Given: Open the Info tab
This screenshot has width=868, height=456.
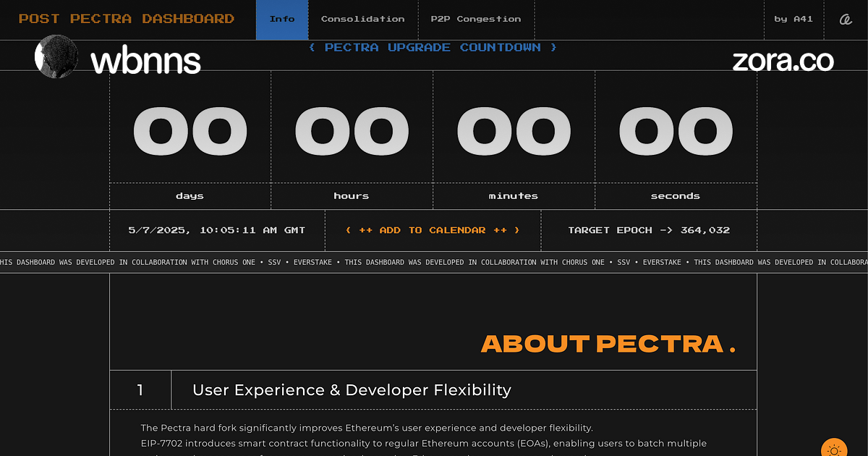Looking at the screenshot, I should point(282,20).
